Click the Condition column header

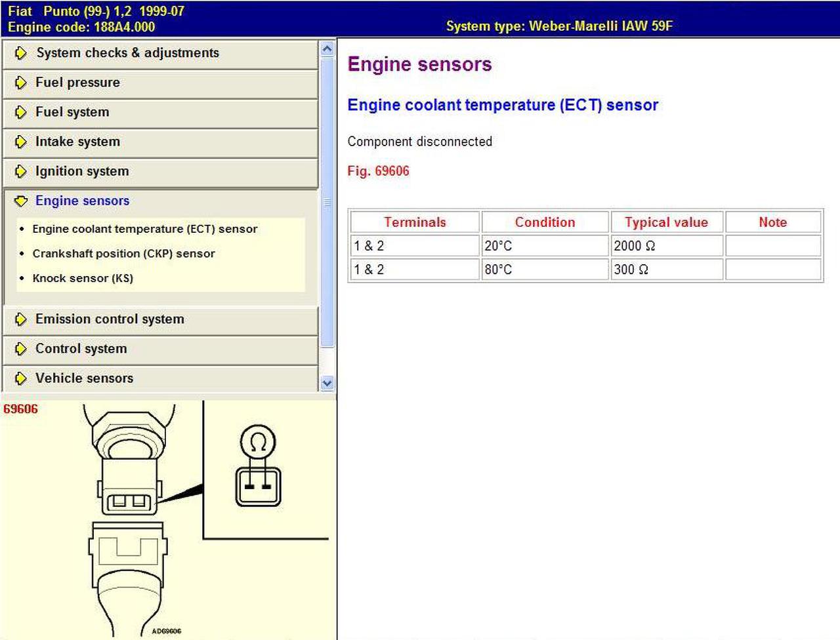[x=545, y=222]
